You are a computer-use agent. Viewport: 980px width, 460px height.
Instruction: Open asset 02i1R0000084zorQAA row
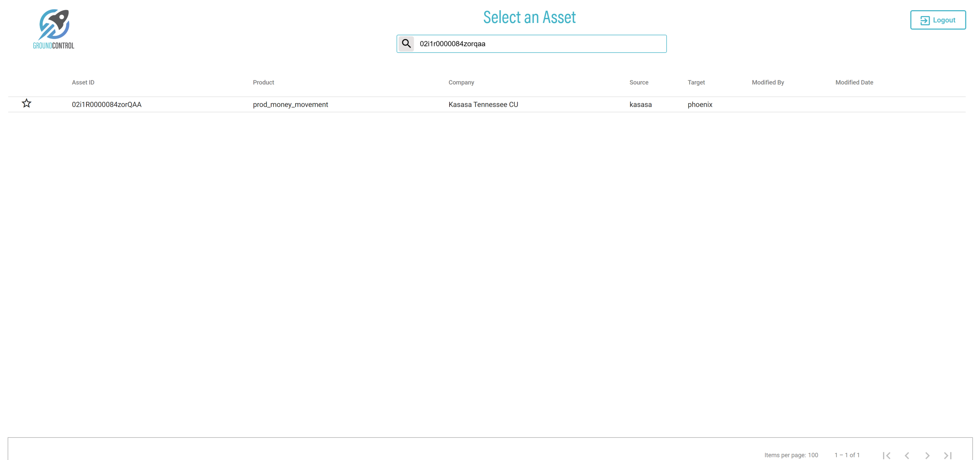pos(106,104)
